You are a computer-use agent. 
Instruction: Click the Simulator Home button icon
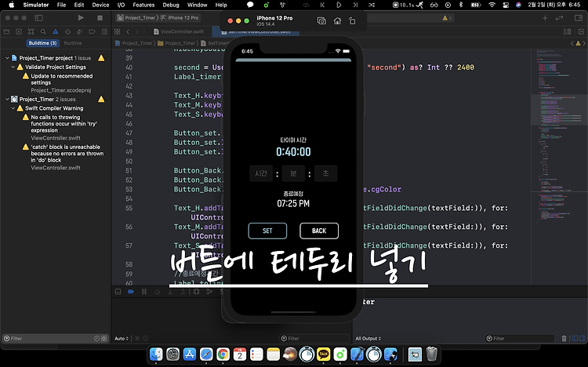(337, 21)
